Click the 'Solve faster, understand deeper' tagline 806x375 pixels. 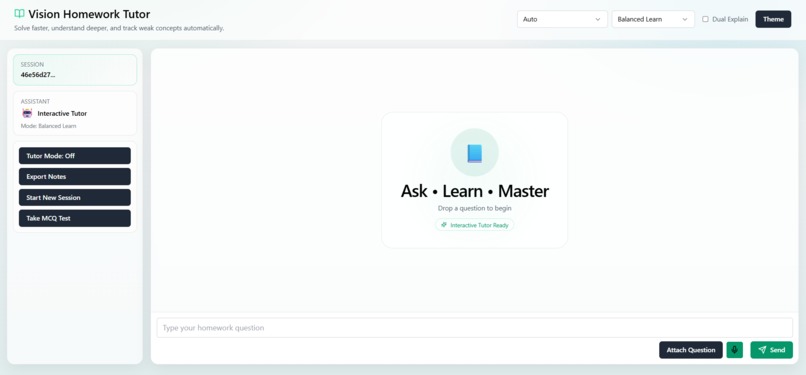(x=119, y=28)
